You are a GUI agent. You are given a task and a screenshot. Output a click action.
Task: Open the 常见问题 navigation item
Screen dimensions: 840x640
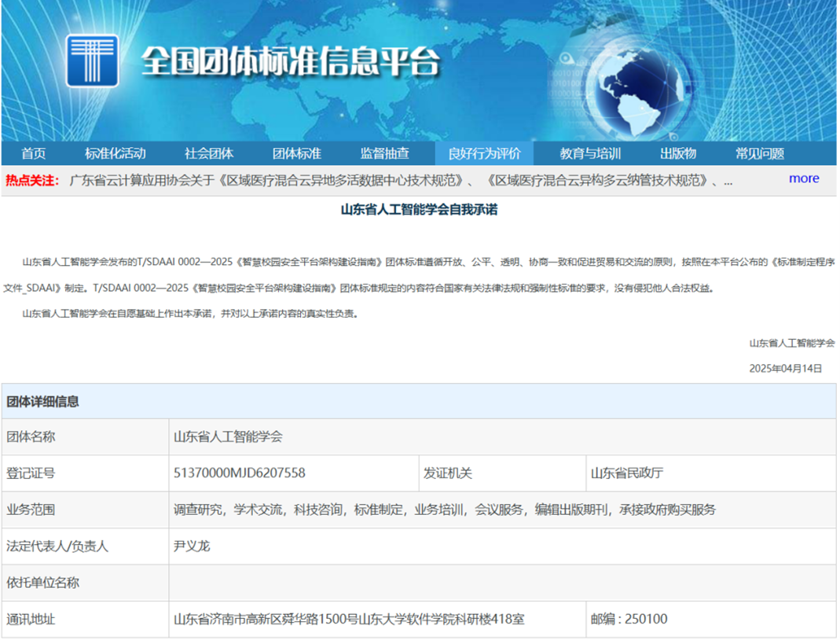pyautogui.click(x=760, y=154)
